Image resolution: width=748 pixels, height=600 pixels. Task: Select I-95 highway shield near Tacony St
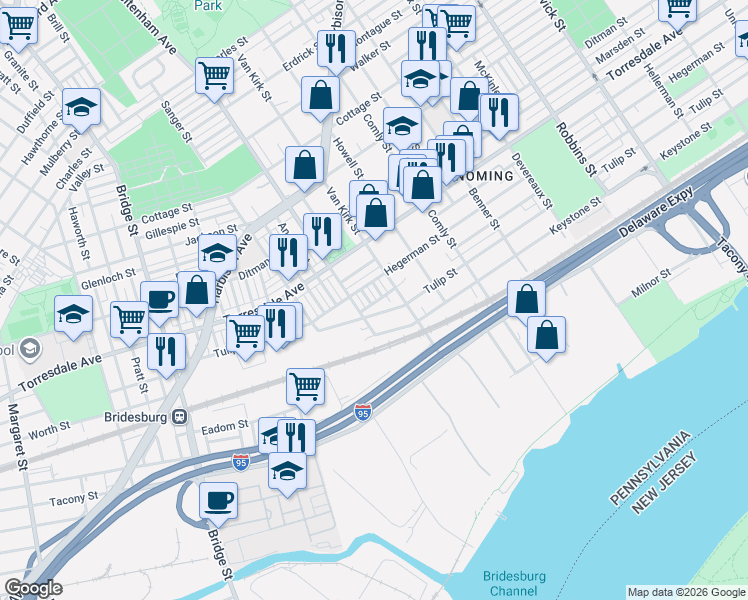[x=241, y=463]
